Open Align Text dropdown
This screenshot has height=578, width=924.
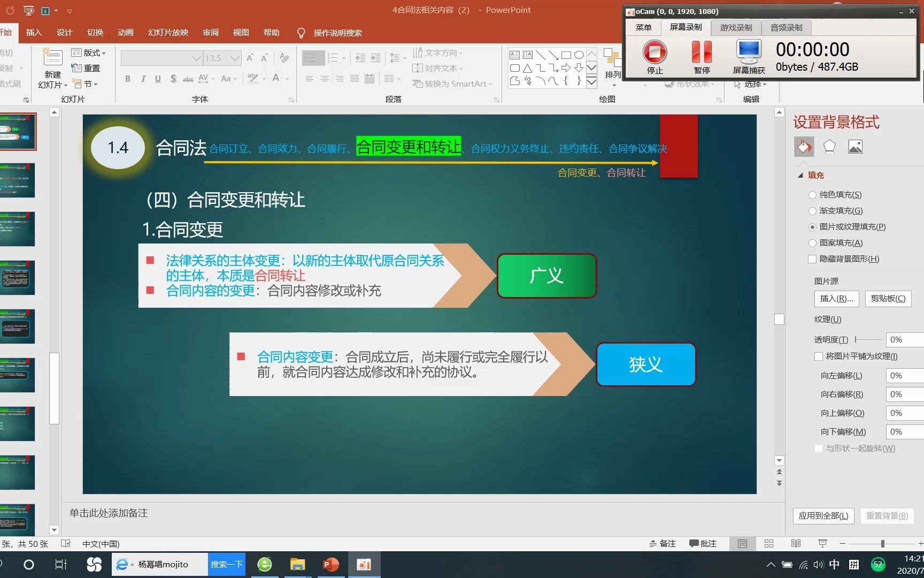(x=437, y=68)
